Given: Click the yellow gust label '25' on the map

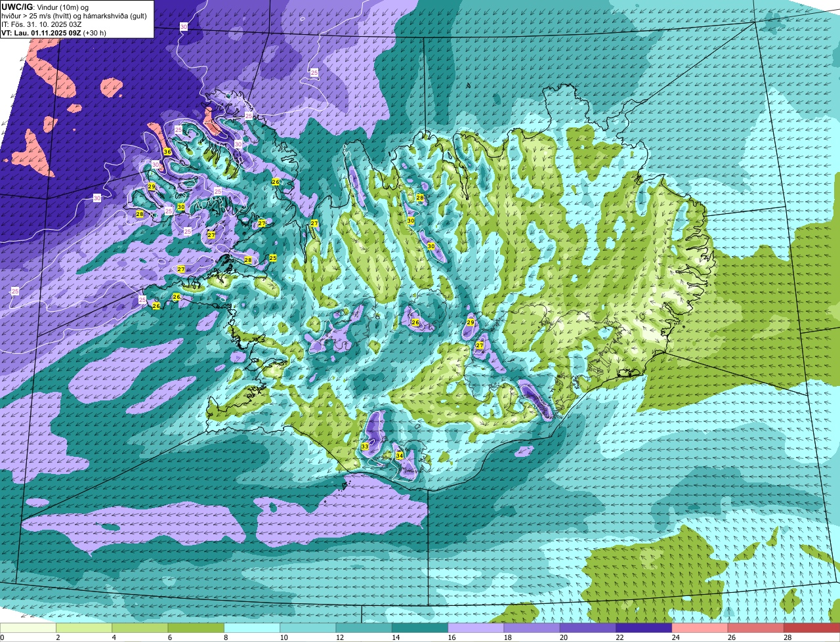Looking at the screenshot, I should (273, 258).
